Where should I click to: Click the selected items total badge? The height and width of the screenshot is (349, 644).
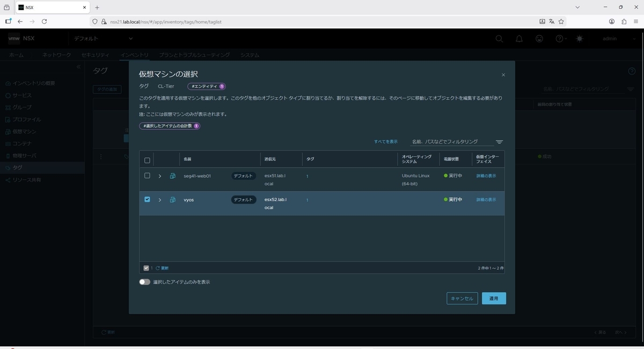170,126
